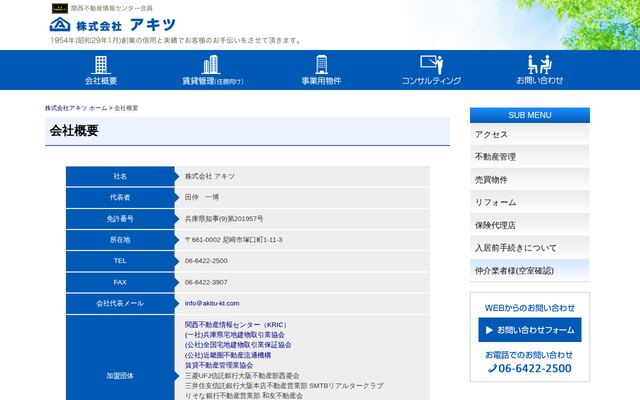Click representative name 田仲 一博
640x400 pixels.
(x=202, y=198)
